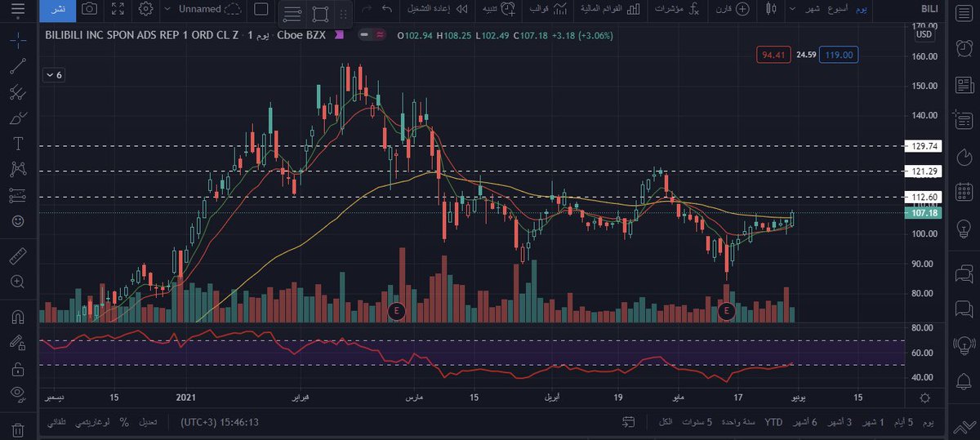Viewport: 980px width, 440px height.
Task: Select the XABCD patterns tool
Action: (x=18, y=169)
